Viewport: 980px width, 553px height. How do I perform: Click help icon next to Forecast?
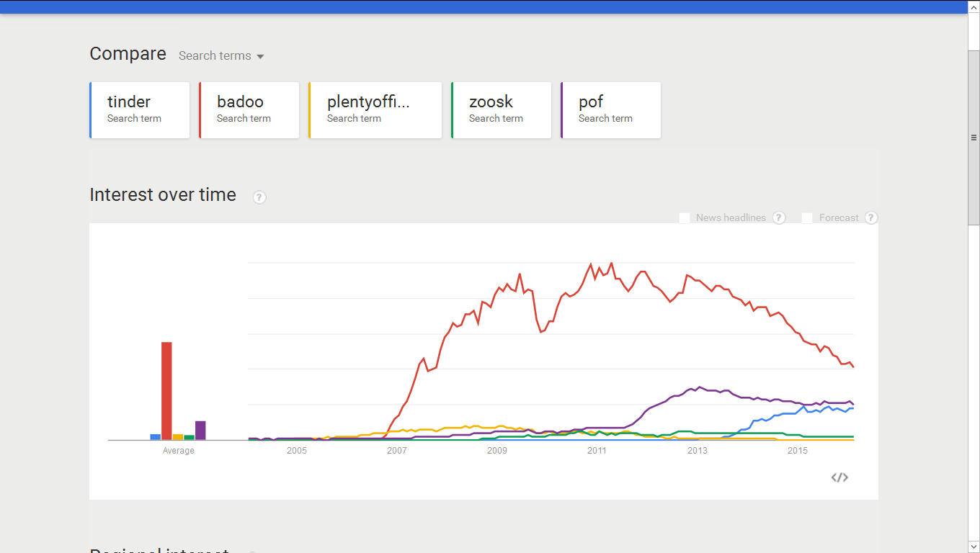tap(871, 217)
